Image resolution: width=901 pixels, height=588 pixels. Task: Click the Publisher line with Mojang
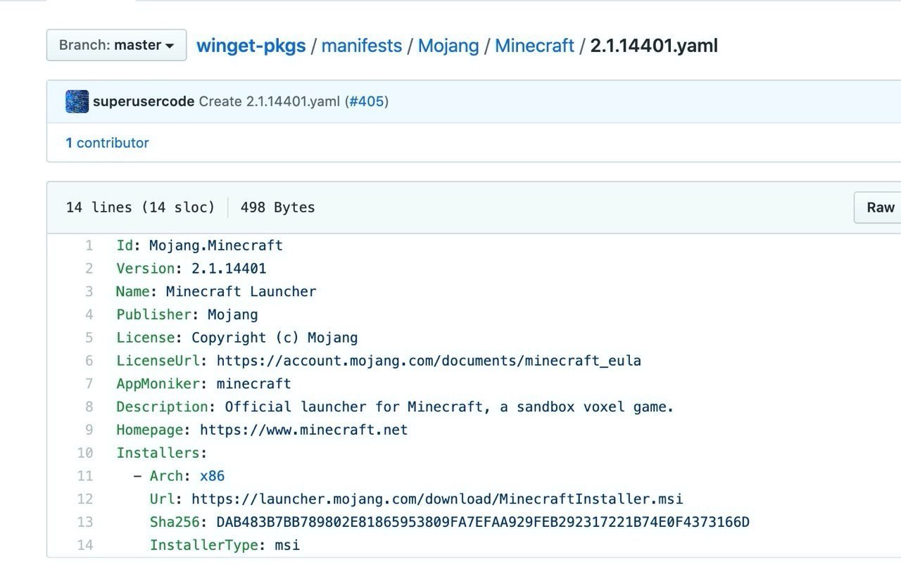coord(187,314)
